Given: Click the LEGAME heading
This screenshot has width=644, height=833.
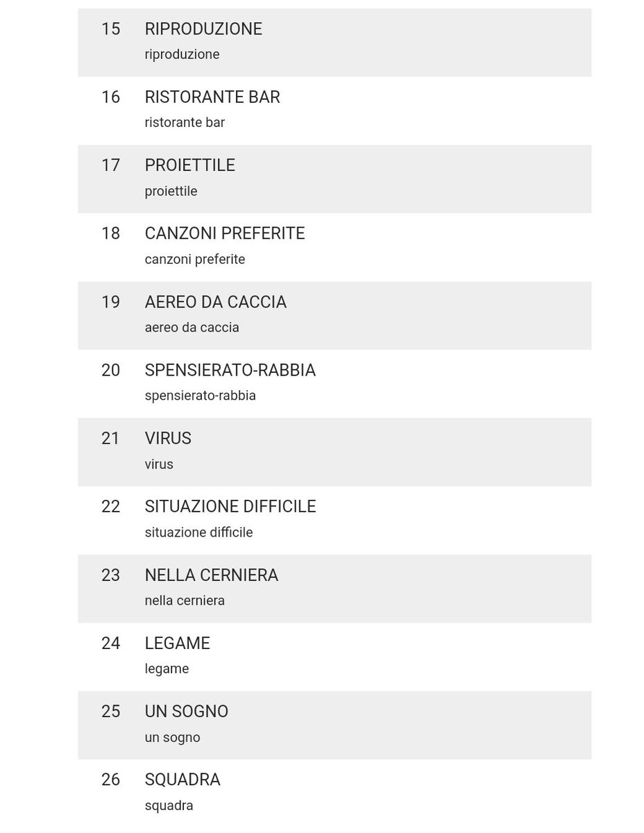Looking at the screenshot, I should (x=178, y=643).
